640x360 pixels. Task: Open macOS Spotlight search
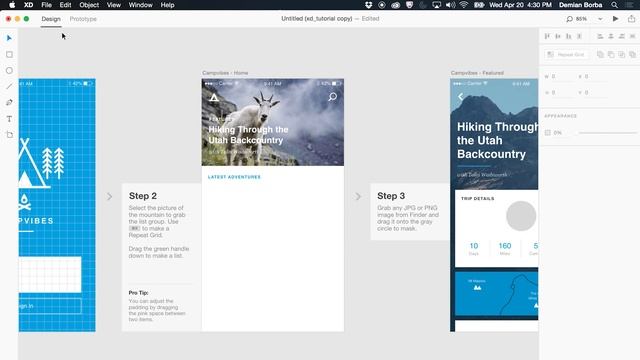[614, 5]
